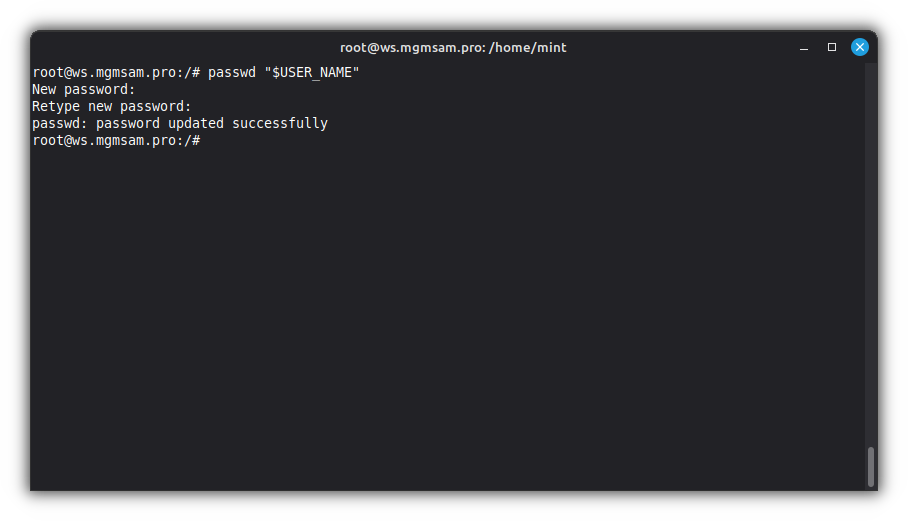Screen dimensions: 908x521
Task: Click the terminal scrollbar thumb
Action: [x=871, y=466]
